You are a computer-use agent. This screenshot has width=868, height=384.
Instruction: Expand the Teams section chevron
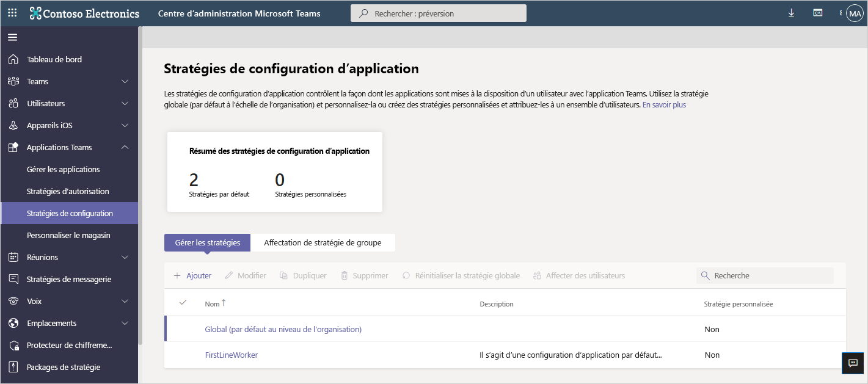[x=125, y=81]
